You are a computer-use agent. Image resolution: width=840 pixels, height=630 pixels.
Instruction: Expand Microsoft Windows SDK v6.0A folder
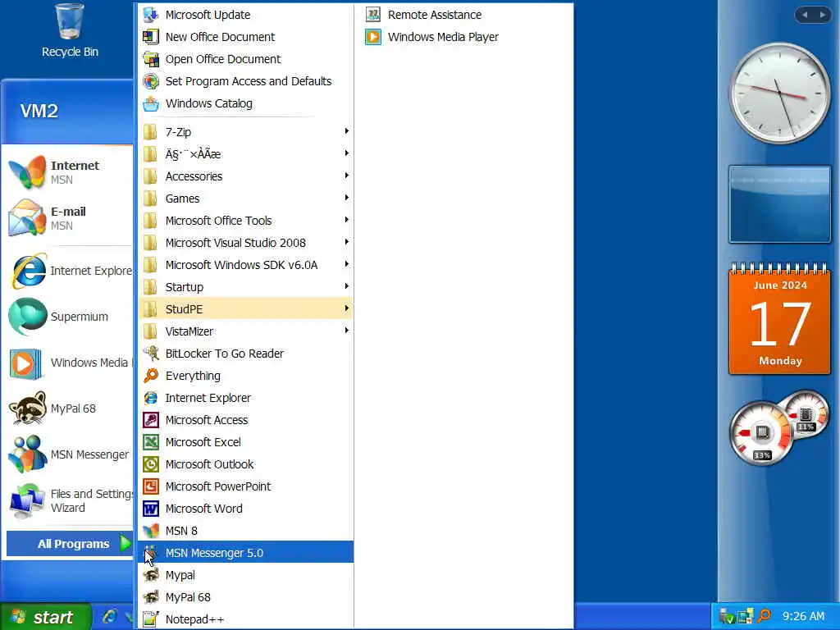pos(246,265)
